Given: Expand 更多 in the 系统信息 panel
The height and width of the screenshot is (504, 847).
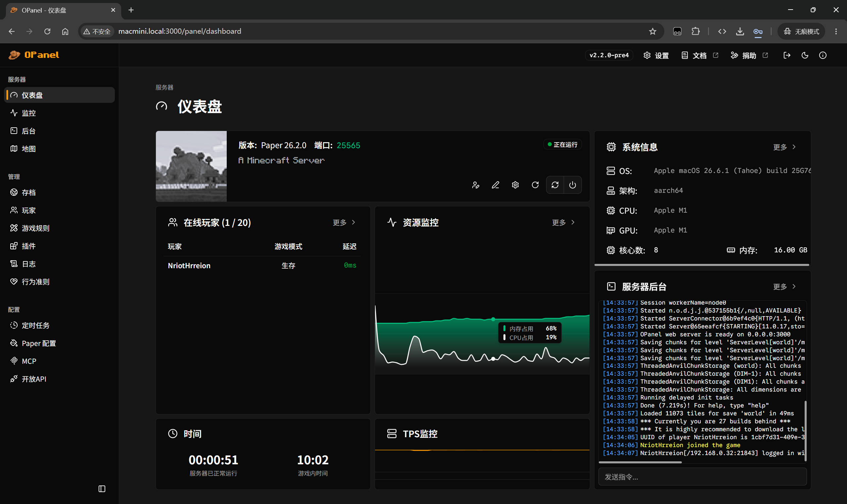Looking at the screenshot, I should click(784, 147).
